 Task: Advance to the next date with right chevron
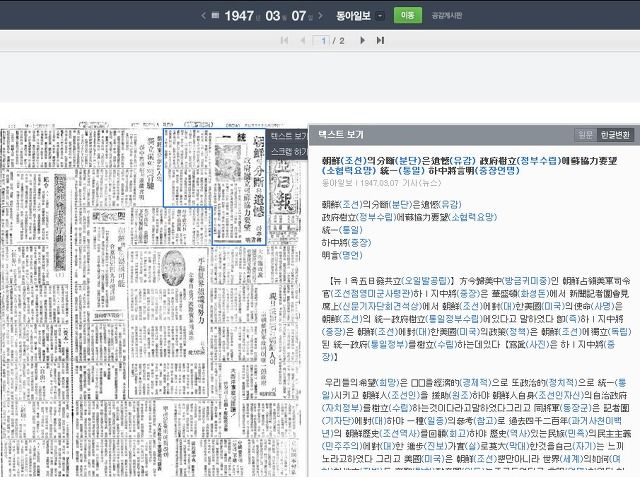[x=320, y=16]
